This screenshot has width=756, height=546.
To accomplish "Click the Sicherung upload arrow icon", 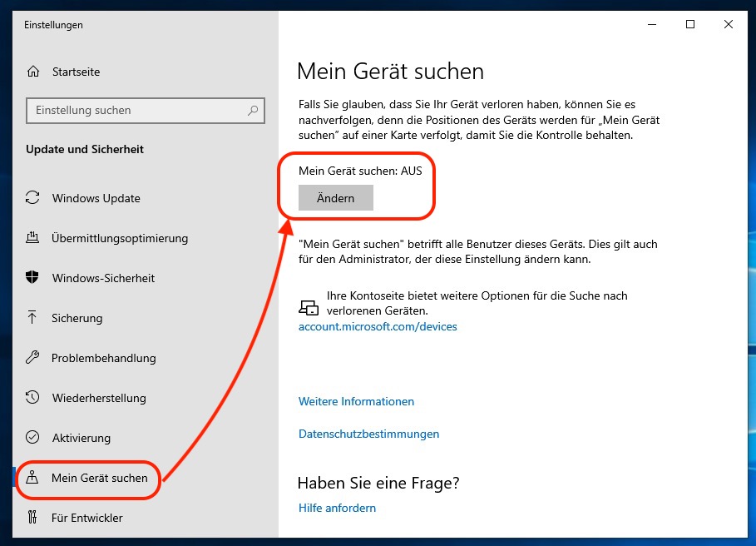I will point(32,317).
